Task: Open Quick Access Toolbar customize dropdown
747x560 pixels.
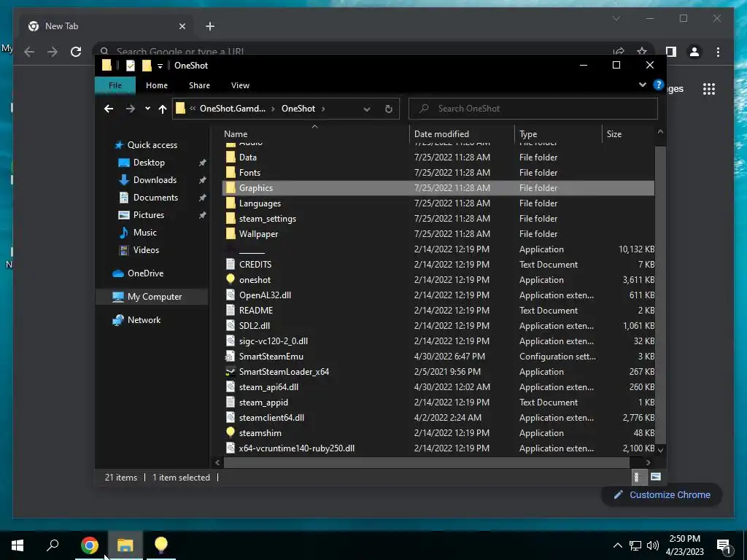Action: click(x=160, y=66)
